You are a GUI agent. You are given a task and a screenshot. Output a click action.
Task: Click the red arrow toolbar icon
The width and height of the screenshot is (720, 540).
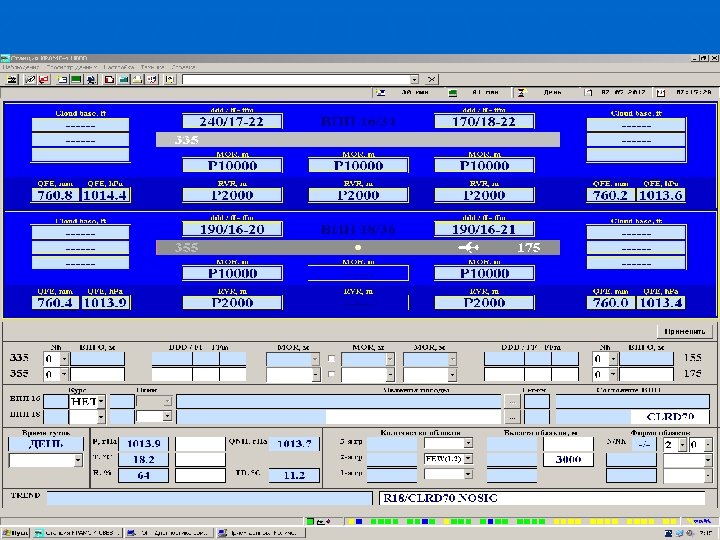point(44,79)
